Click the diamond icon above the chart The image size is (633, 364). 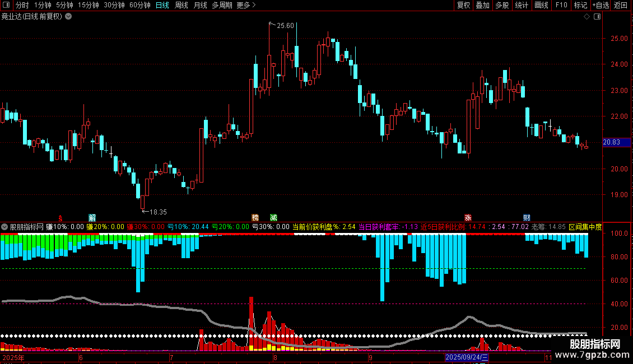(x=587, y=16)
